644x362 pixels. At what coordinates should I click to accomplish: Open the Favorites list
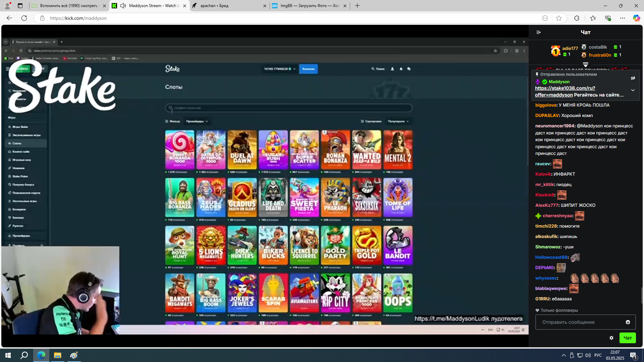pos(593,18)
